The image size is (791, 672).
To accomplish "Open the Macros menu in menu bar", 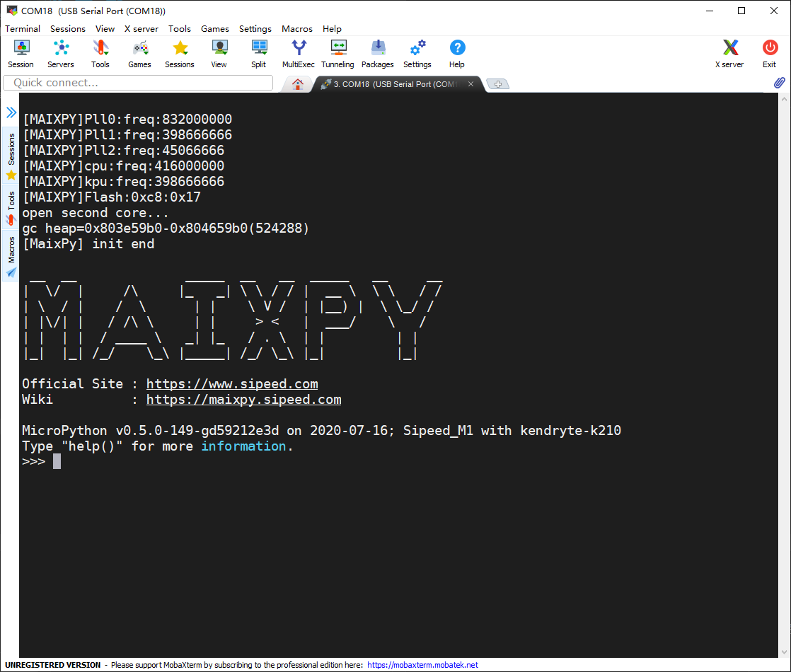I will coord(297,29).
